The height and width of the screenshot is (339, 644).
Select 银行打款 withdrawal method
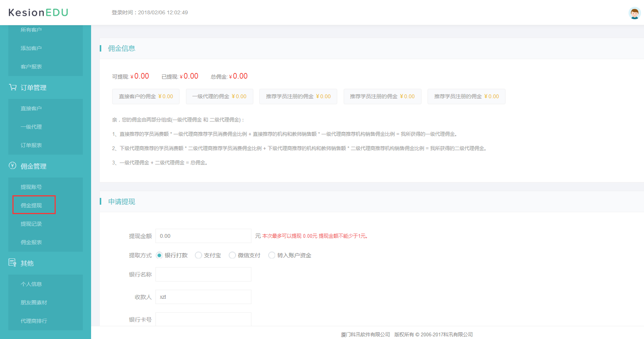[x=159, y=255]
